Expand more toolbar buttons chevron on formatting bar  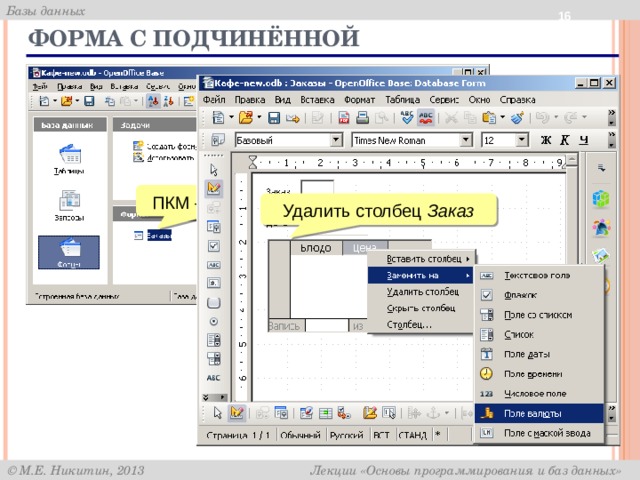click(x=611, y=134)
